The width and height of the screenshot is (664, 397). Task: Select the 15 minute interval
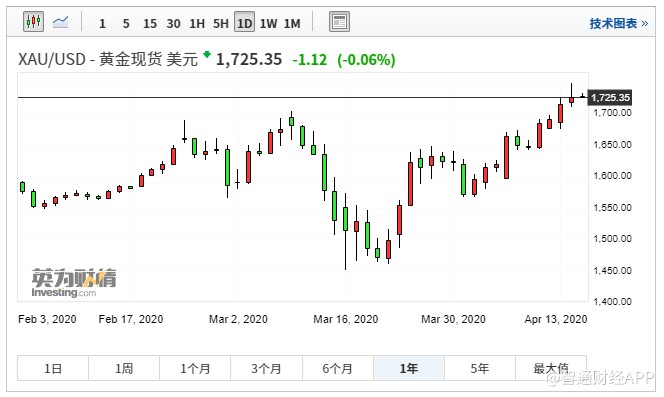tap(149, 23)
